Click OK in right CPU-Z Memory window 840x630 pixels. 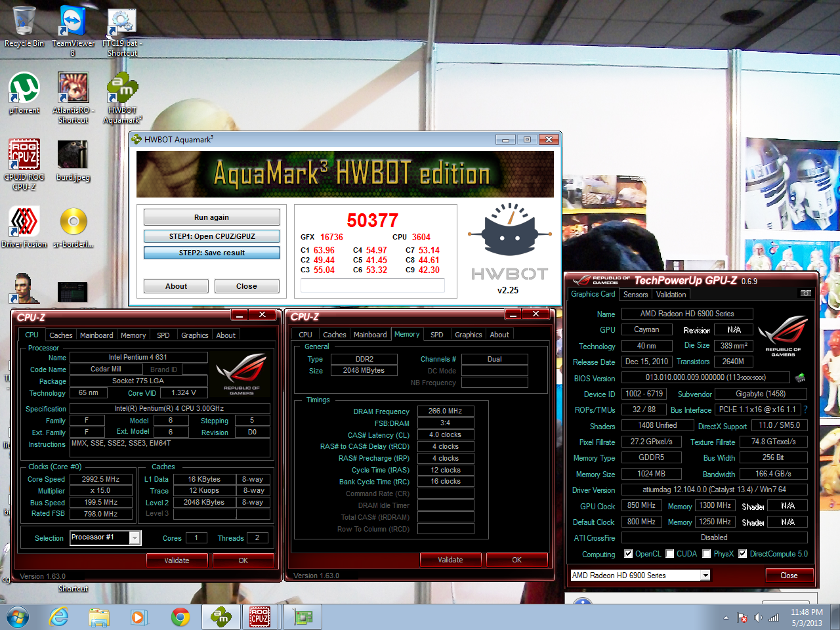click(516, 560)
